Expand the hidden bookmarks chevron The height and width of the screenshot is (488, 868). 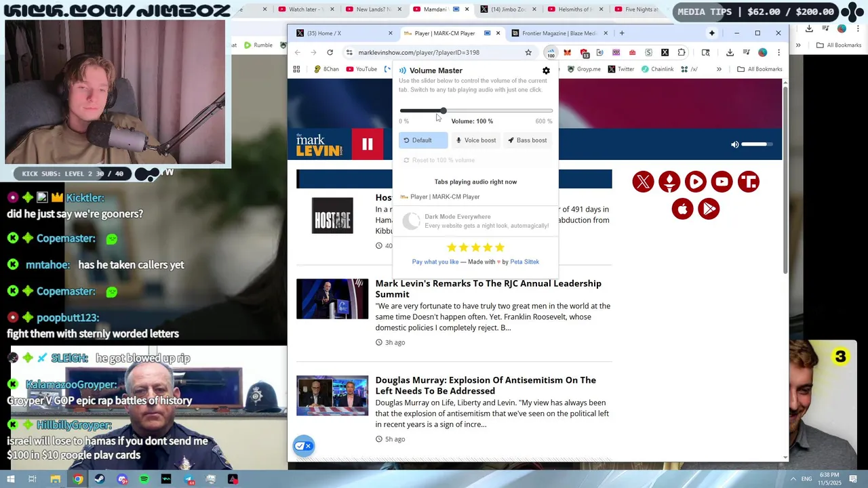[x=719, y=69]
